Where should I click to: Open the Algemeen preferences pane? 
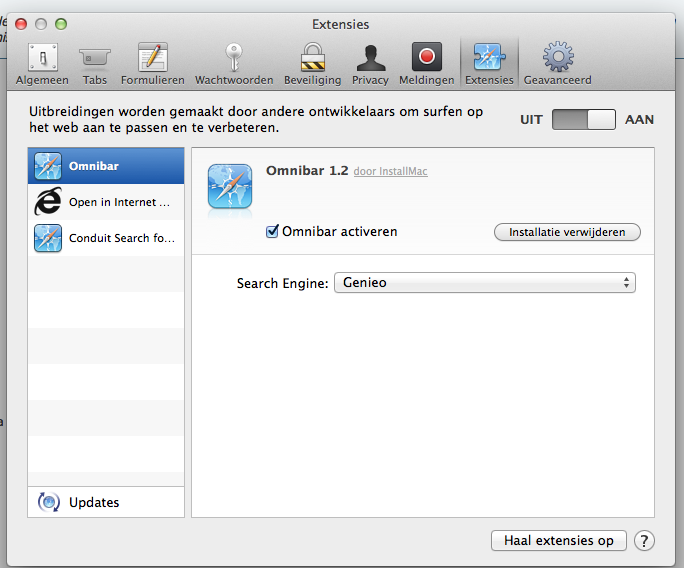42,64
